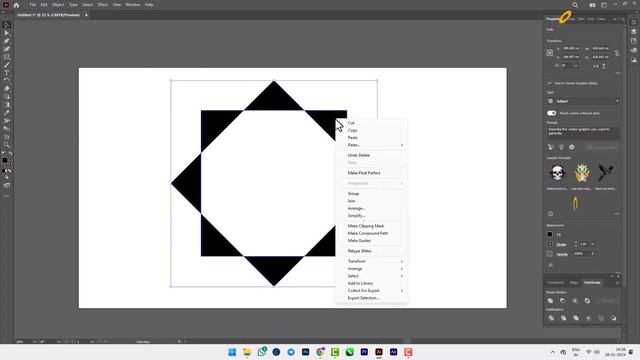Viewport: 640px width, 360px height.
Task: Select the Line Segment tool
Action: pos(7,65)
